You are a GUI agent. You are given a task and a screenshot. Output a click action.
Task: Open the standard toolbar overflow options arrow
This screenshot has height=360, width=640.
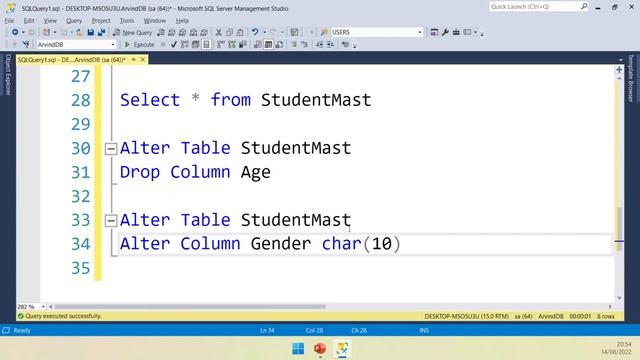click(x=482, y=33)
